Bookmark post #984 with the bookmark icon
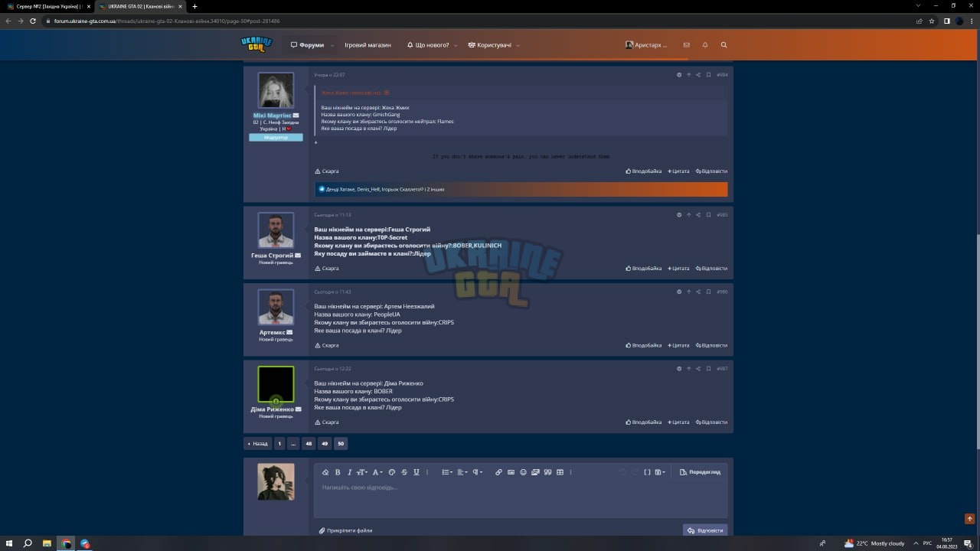This screenshot has width=980, height=551. click(708, 75)
